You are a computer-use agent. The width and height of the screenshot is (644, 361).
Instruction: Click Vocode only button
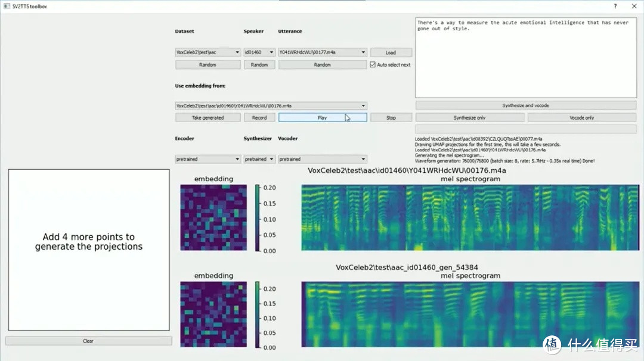[x=581, y=118]
